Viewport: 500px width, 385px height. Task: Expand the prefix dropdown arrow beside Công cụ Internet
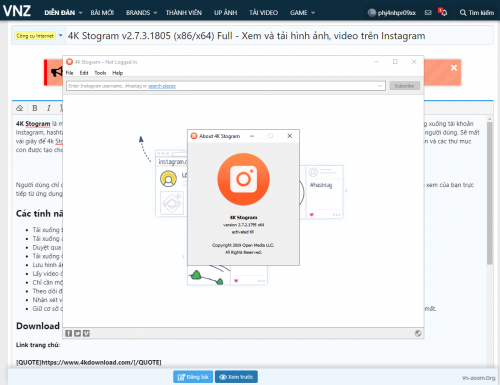[x=60, y=35]
